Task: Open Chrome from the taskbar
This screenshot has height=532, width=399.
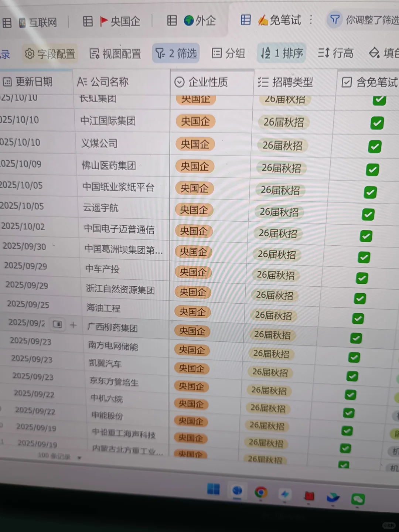Action: click(261, 492)
